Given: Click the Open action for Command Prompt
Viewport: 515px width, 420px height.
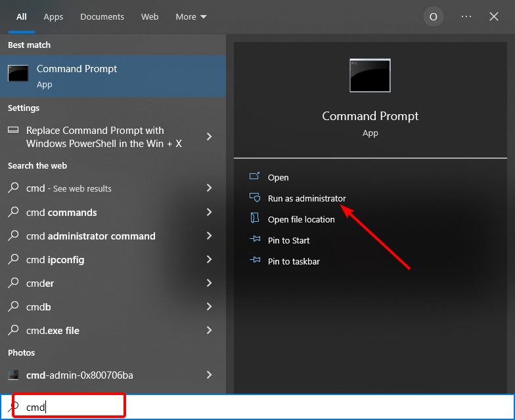Looking at the screenshot, I should [278, 177].
